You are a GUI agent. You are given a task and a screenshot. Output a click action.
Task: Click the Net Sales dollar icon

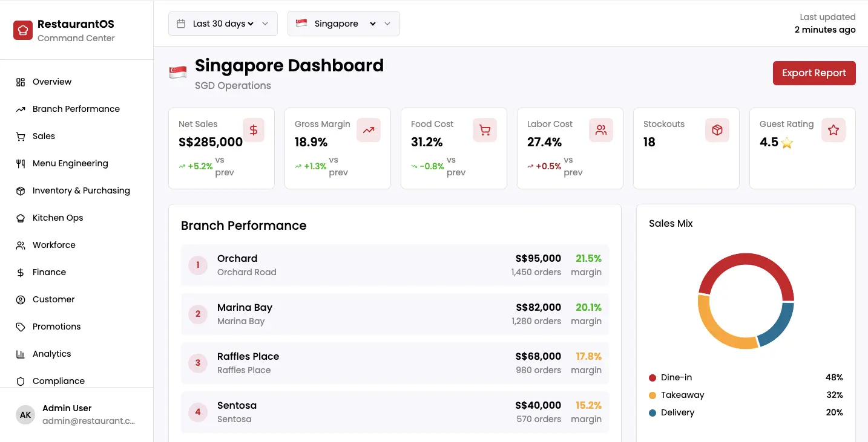click(255, 130)
